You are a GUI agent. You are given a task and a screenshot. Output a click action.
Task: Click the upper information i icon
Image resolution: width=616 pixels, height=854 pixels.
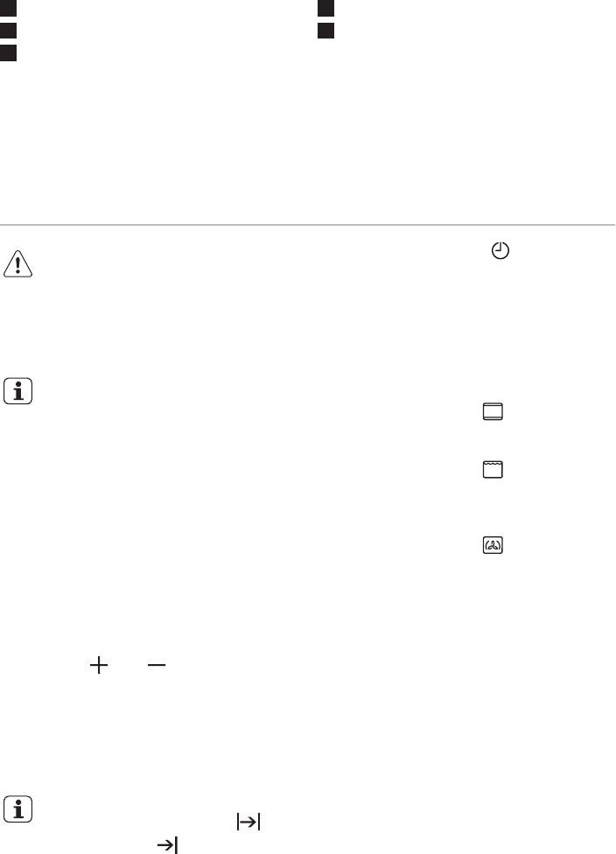click(18, 391)
